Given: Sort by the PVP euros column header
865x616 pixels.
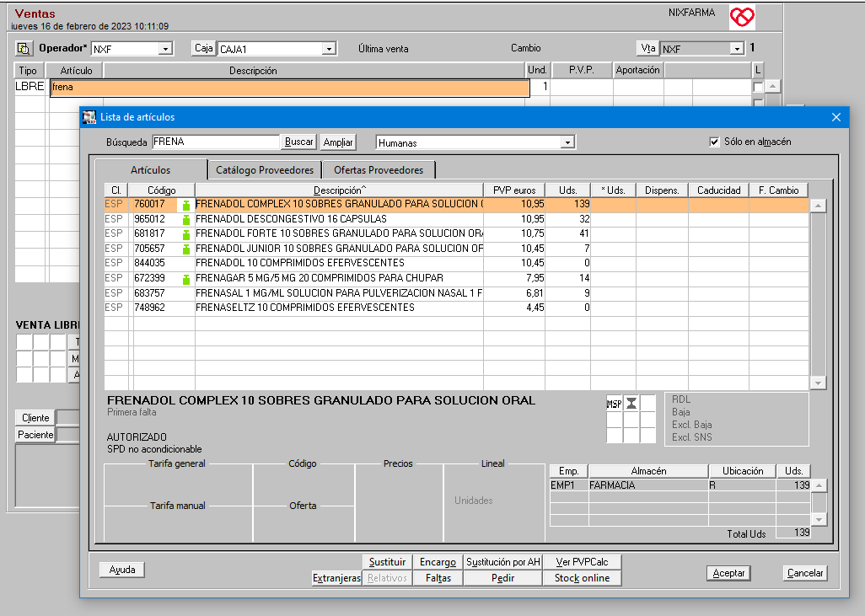Looking at the screenshot, I should coord(514,190).
